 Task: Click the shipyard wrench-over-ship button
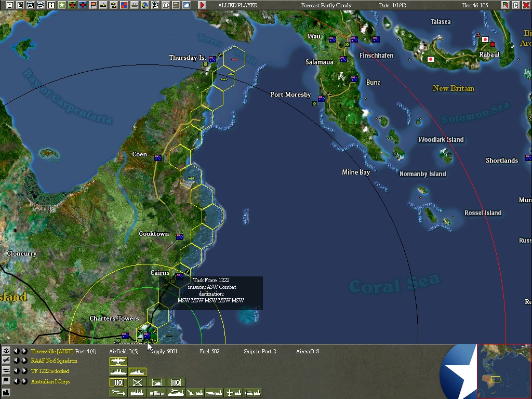[176, 393]
